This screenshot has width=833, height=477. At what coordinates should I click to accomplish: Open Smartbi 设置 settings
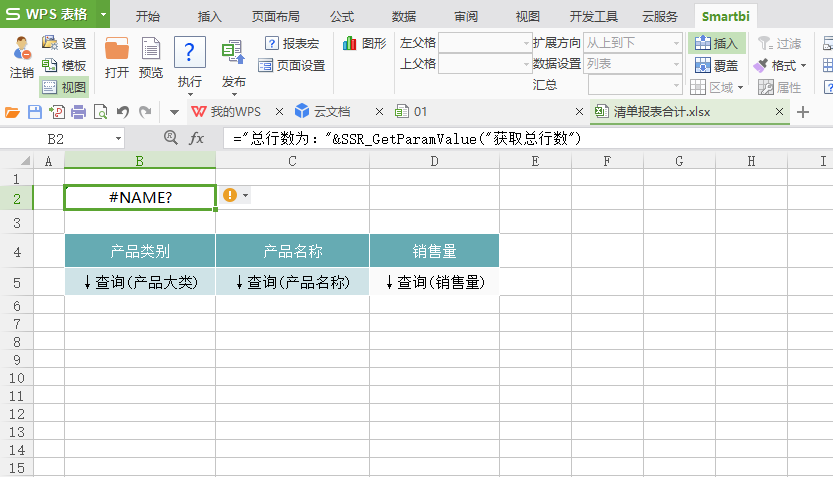pyautogui.click(x=64, y=43)
